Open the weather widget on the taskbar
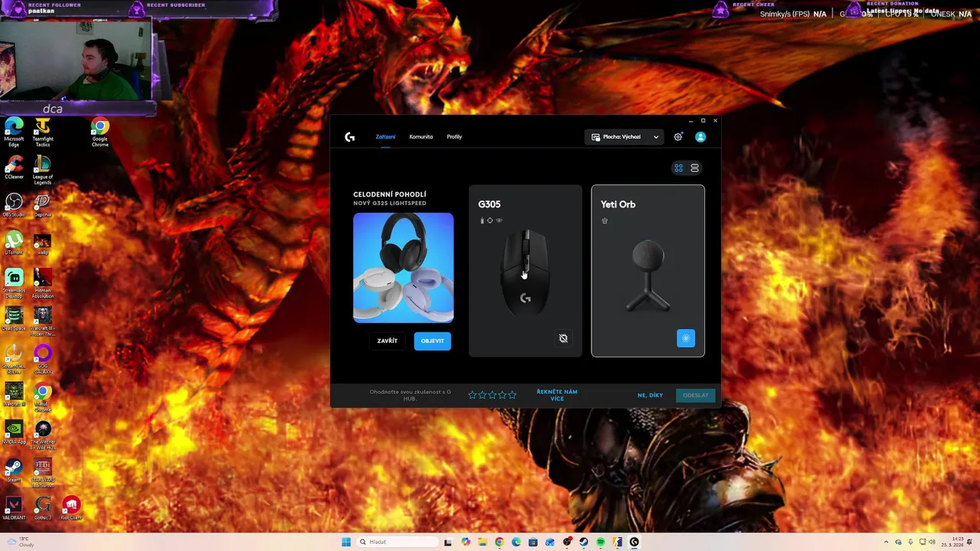 point(19,542)
